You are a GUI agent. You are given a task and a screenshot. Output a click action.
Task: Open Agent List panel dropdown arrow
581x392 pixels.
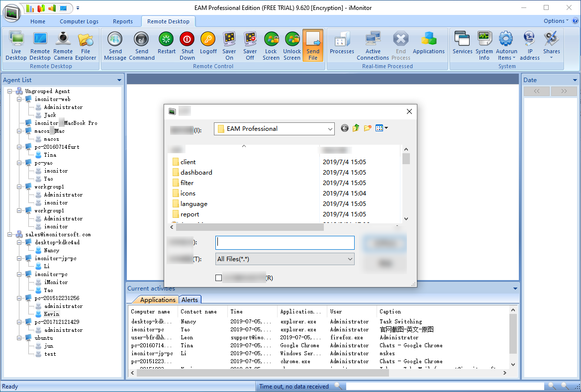[x=119, y=80]
